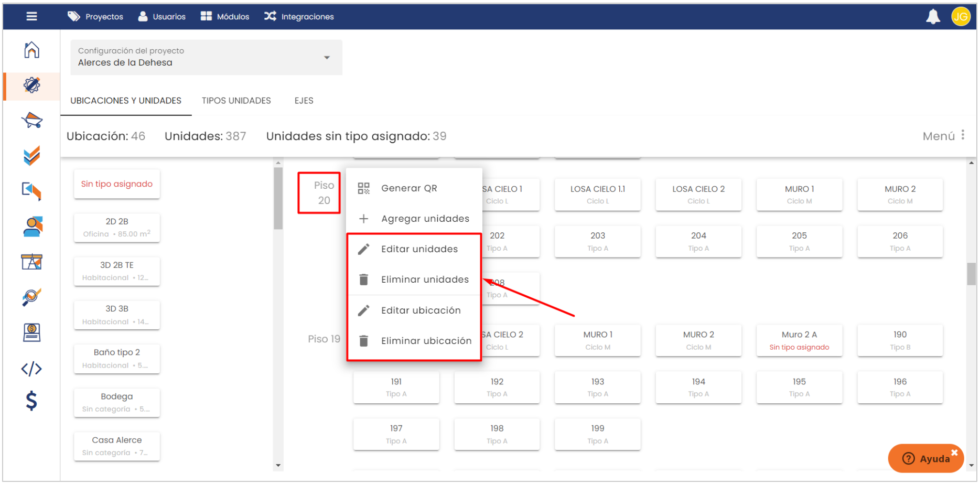Click the Ayuda help button
980x484 pixels.
[x=925, y=458]
